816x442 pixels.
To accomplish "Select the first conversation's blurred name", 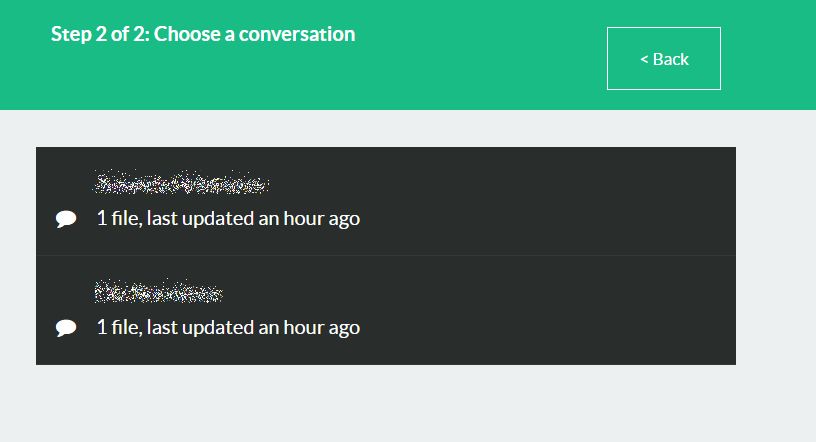I will click(181, 184).
